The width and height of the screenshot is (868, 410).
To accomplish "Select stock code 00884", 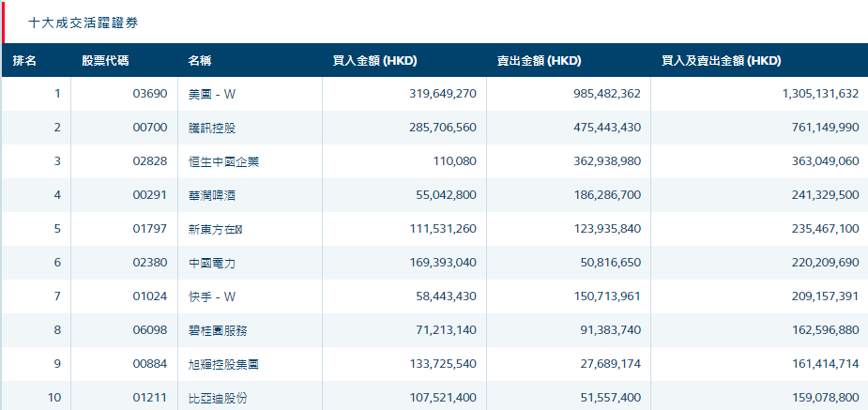I will tap(149, 364).
